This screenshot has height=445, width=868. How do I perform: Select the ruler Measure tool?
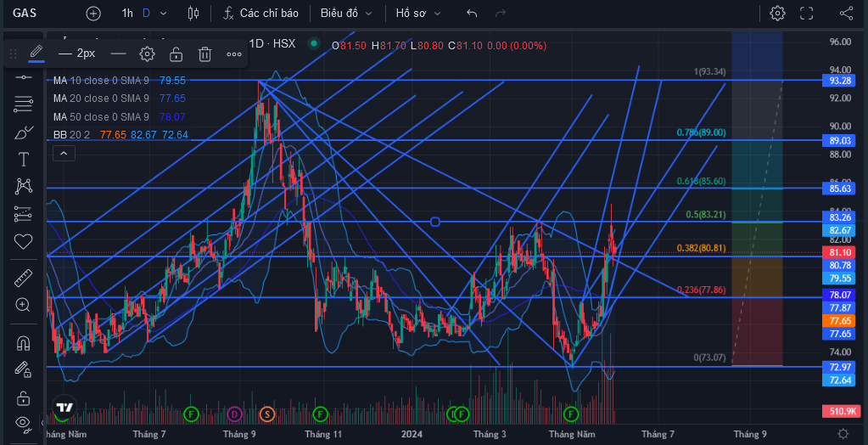(23, 277)
